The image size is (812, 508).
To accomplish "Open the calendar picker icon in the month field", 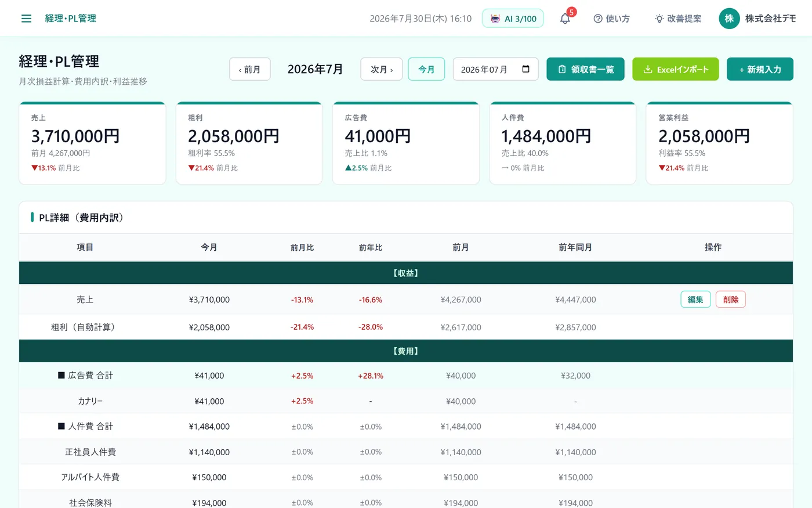I will pyautogui.click(x=525, y=69).
